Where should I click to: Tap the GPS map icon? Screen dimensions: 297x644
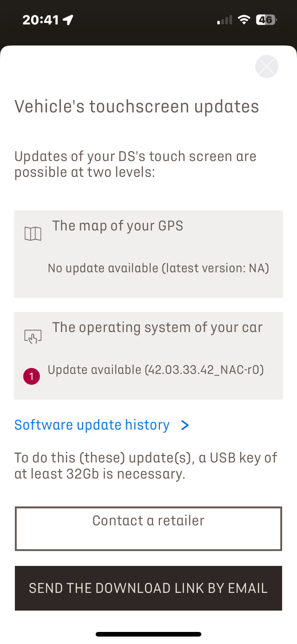[x=33, y=233]
